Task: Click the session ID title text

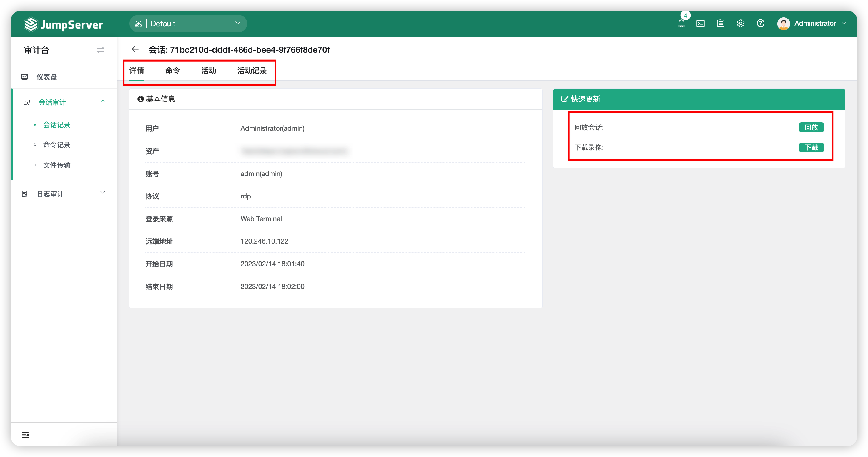Action: pos(239,50)
